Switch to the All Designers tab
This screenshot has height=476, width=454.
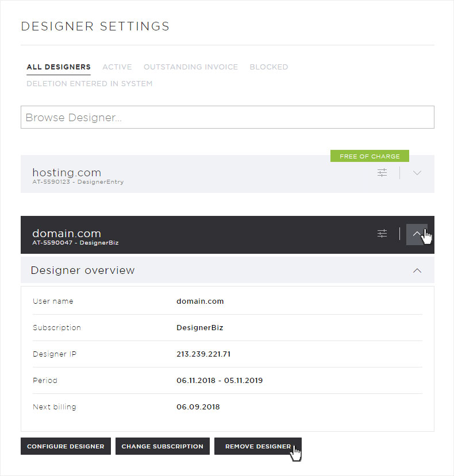pyautogui.click(x=59, y=67)
